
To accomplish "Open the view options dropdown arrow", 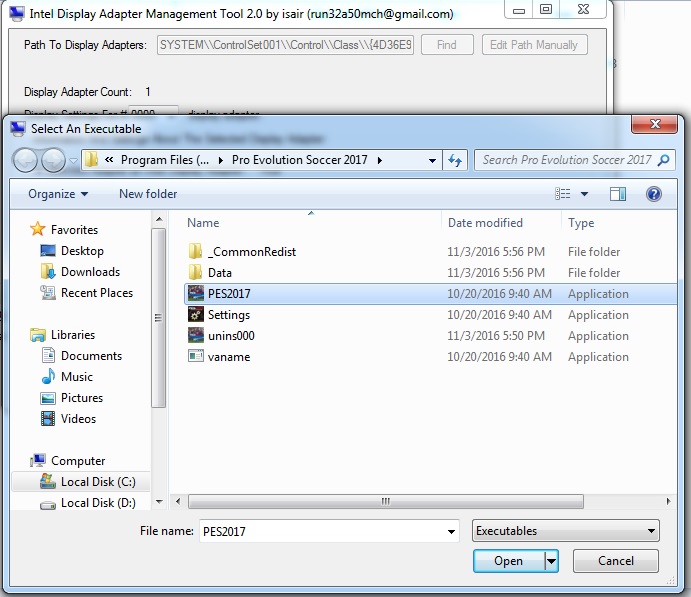I will [584, 194].
